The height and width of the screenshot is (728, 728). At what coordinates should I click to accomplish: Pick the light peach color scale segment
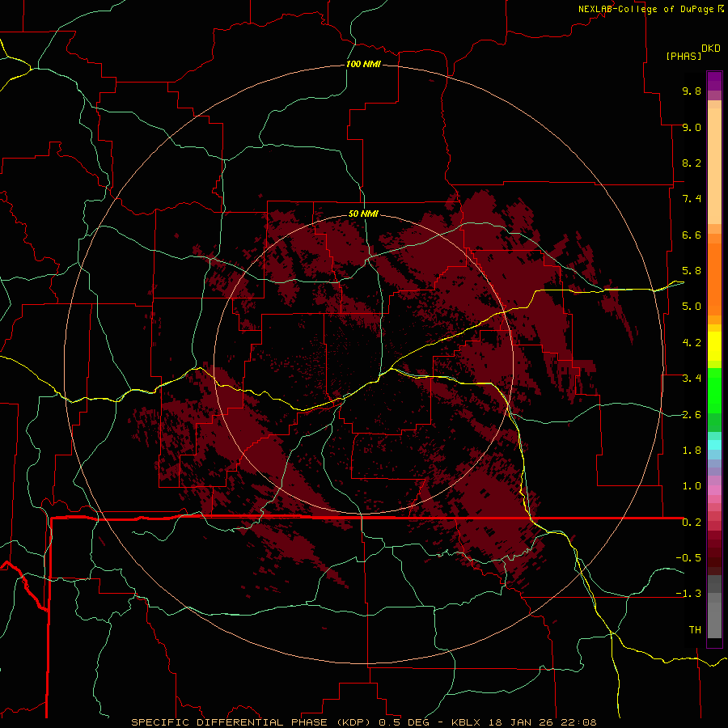click(714, 167)
